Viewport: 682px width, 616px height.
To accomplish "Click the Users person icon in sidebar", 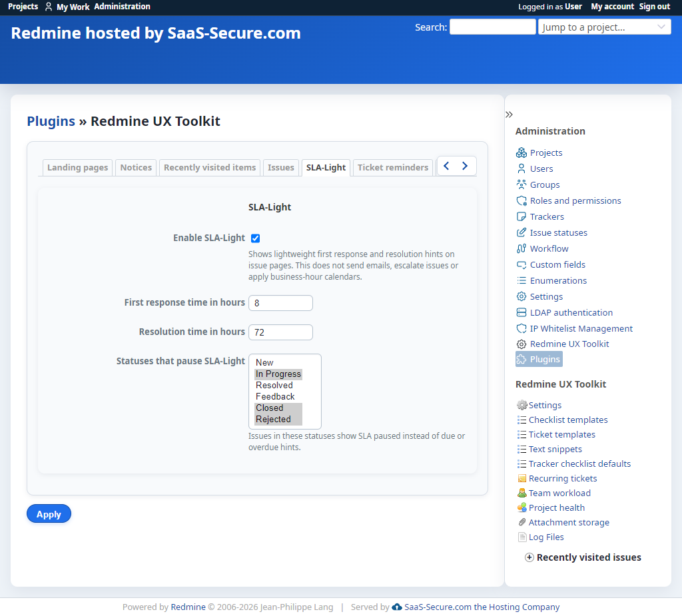I will [x=521, y=168].
